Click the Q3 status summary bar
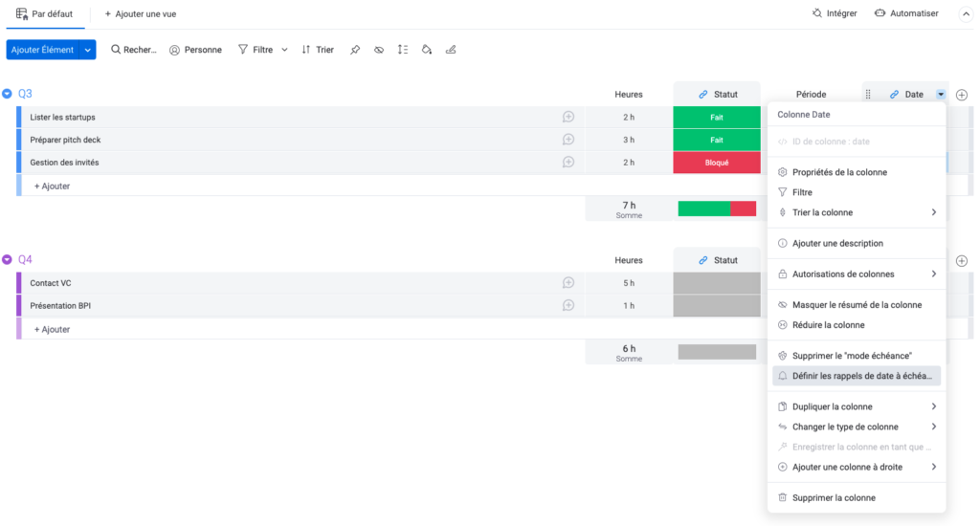 click(717, 208)
